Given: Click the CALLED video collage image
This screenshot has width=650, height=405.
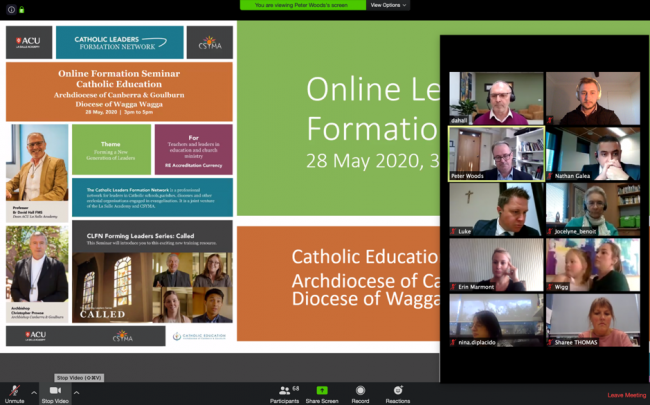Looking at the screenshot, I should pos(153,287).
